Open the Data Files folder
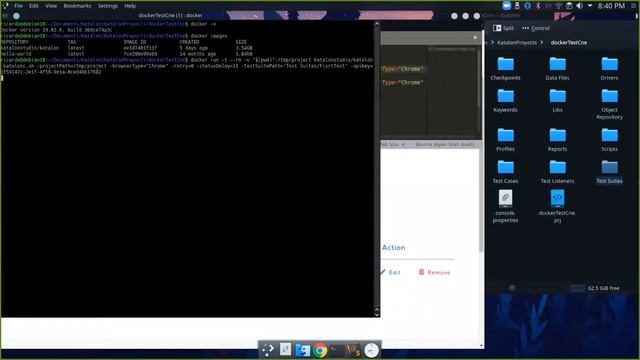Image resolution: width=640 pixels, height=360 pixels. tap(557, 68)
